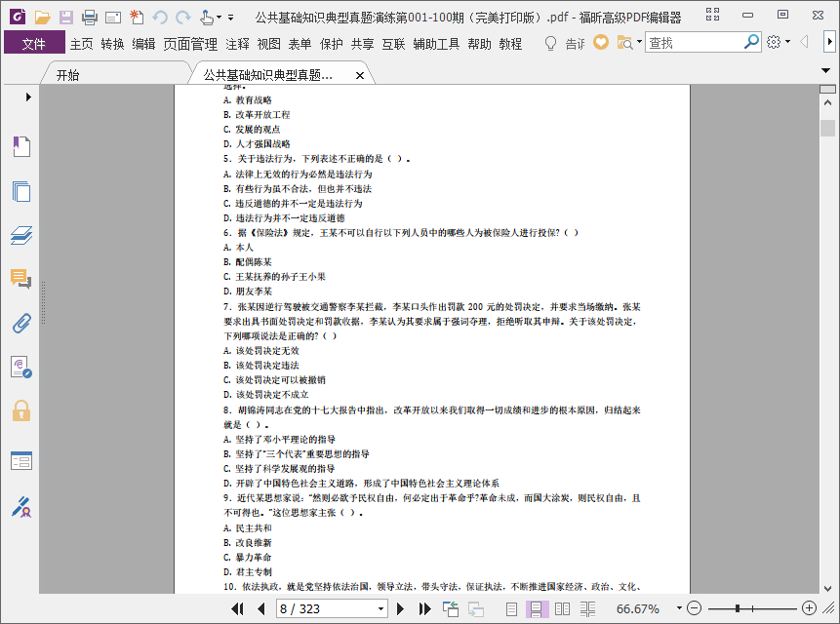Click zoom out minus button
The width and height of the screenshot is (840, 624).
pos(694,608)
